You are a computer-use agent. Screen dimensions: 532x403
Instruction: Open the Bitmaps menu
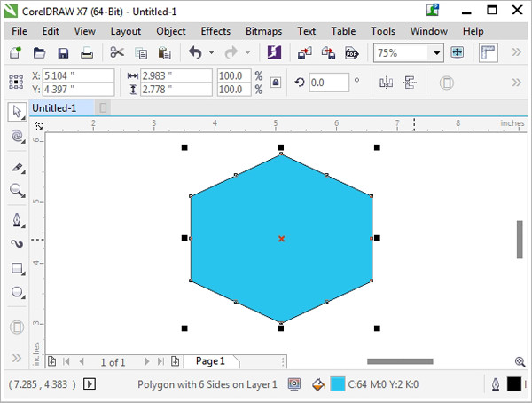pos(263,31)
